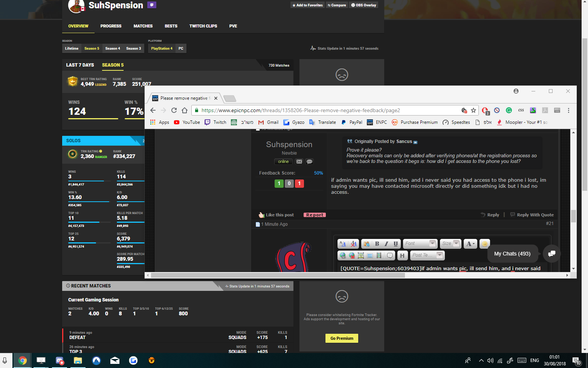
Task: Switch editor mode with the A/A icon
Action: click(343, 244)
